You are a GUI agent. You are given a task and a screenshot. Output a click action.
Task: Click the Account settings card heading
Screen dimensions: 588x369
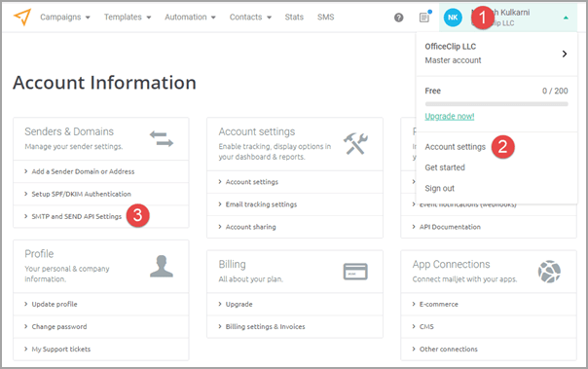click(x=257, y=131)
